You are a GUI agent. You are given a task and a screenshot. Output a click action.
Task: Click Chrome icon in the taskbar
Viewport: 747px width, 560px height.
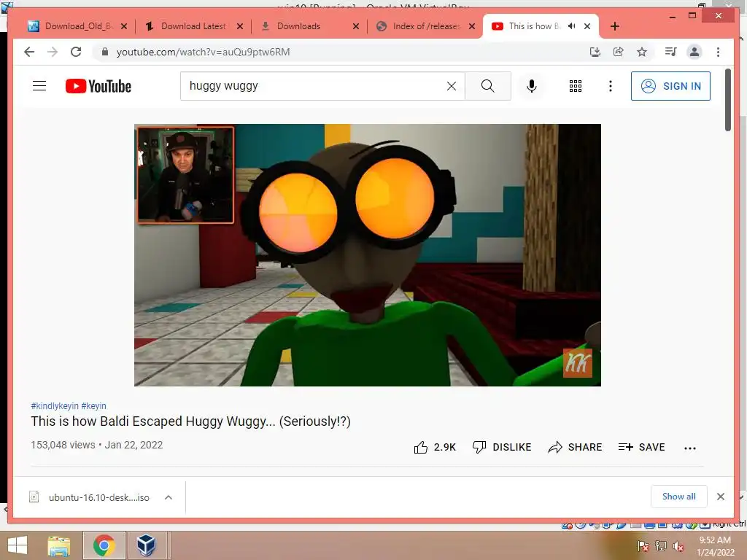coord(104,545)
